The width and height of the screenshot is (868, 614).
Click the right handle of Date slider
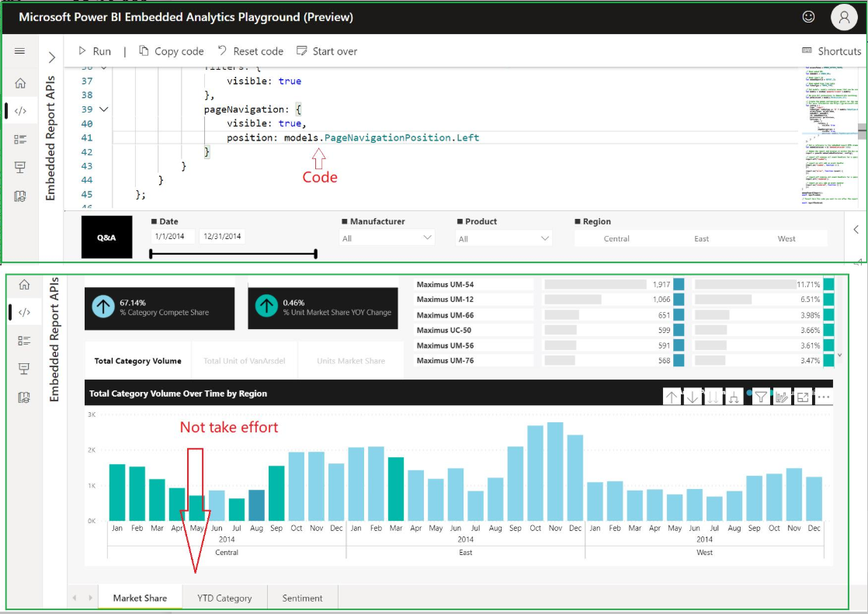pos(315,254)
